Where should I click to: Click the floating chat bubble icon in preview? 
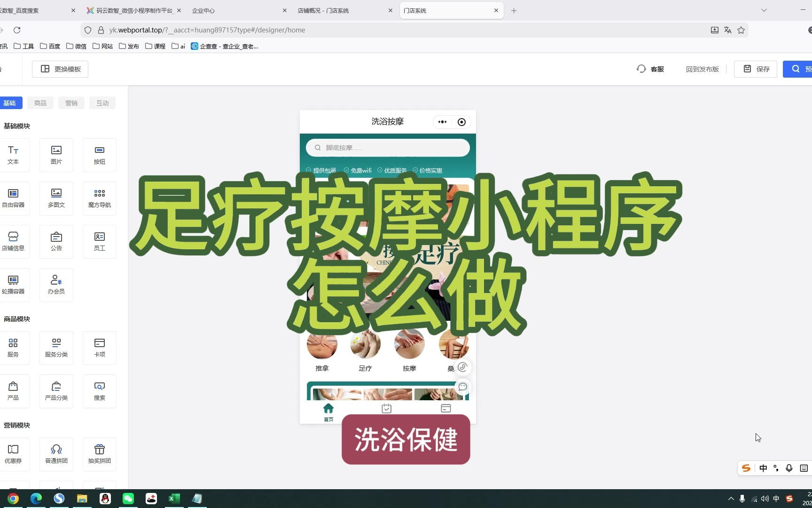pos(462,387)
